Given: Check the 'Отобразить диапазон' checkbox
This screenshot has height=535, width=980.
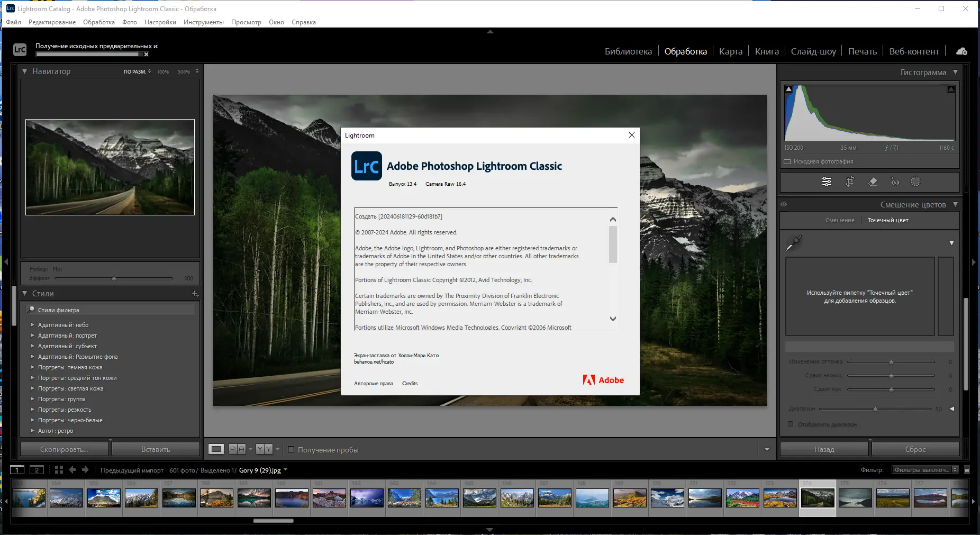Looking at the screenshot, I should pos(791,424).
